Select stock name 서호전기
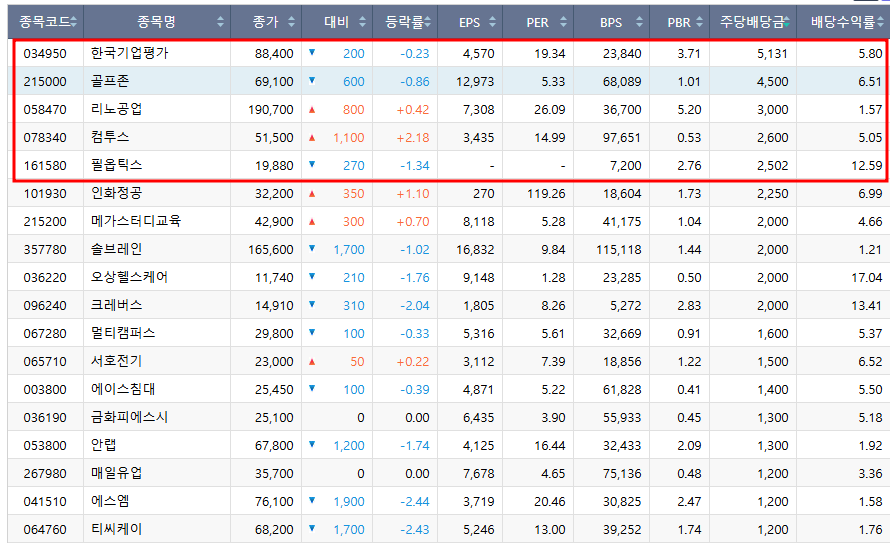Viewport: 890px width, 543px height. (x=116, y=361)
